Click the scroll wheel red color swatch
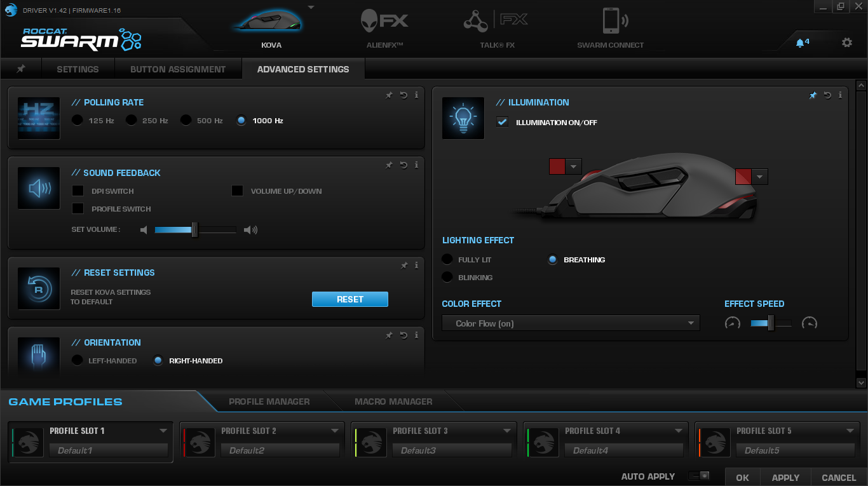 click(x=557, y=166)
